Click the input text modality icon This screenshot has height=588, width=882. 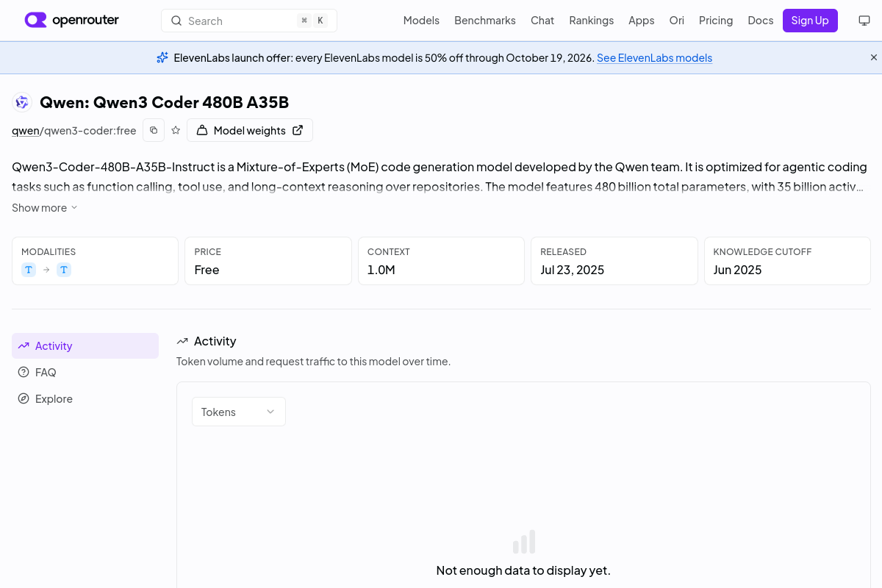point(29,270)
